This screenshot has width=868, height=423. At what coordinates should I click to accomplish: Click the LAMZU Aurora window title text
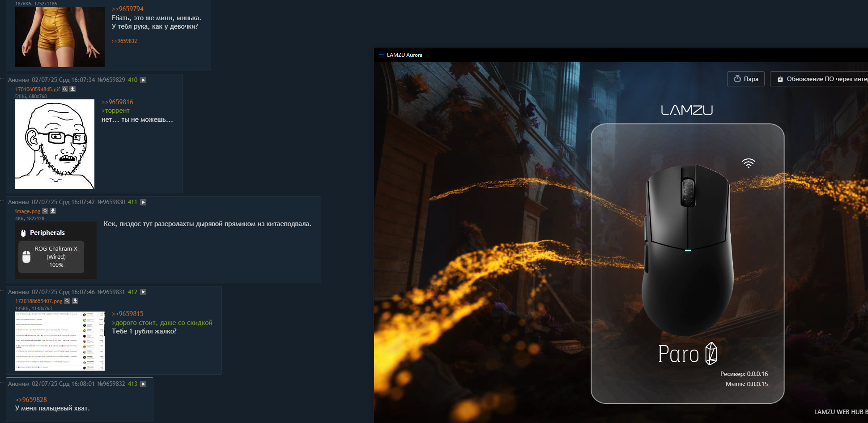(404, 55)
